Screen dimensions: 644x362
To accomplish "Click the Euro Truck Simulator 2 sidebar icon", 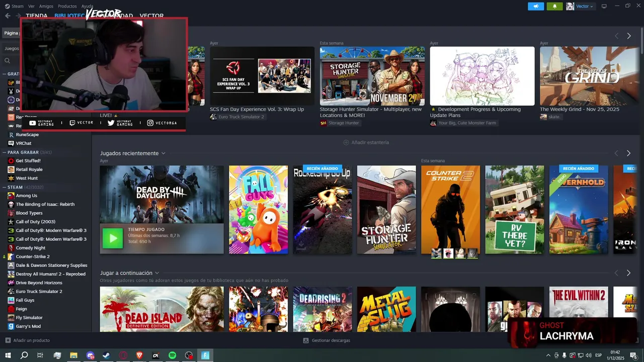I will pos(11,292).
